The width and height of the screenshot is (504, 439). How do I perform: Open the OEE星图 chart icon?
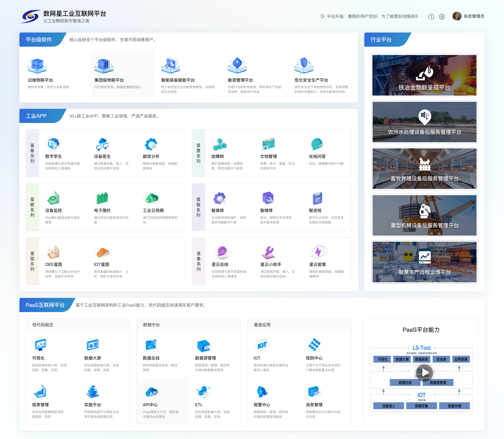click(53, 252)
